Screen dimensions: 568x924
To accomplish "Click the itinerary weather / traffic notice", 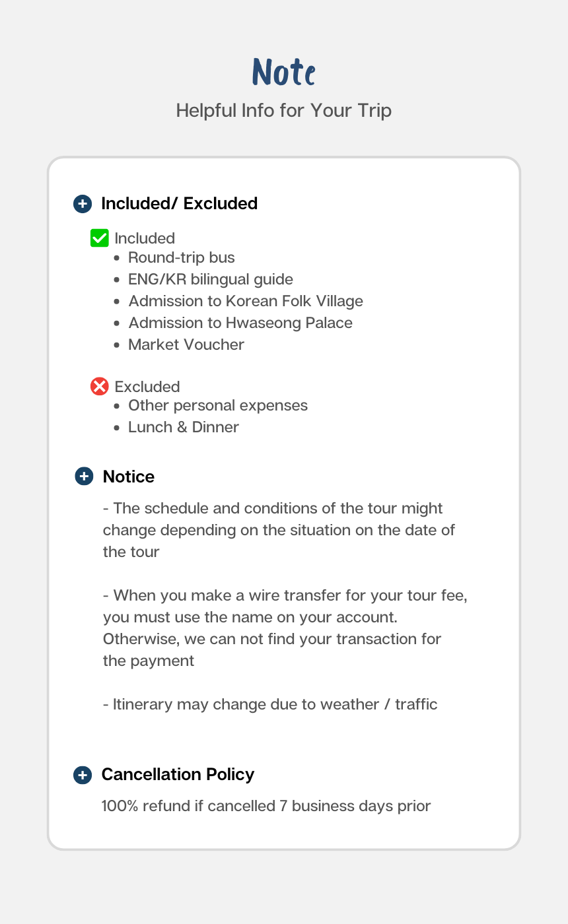I will click(x=270, y=704).
